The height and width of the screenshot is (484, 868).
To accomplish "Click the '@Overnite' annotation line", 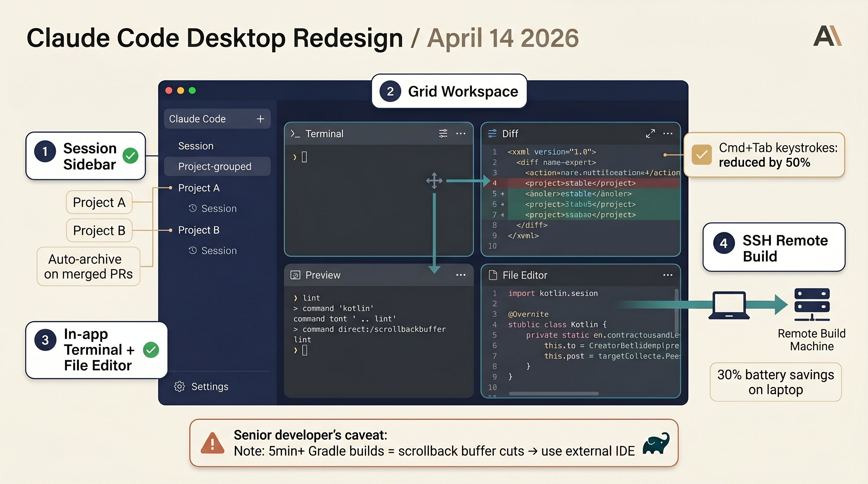I will pyautogui.click(x=528, y=314).
